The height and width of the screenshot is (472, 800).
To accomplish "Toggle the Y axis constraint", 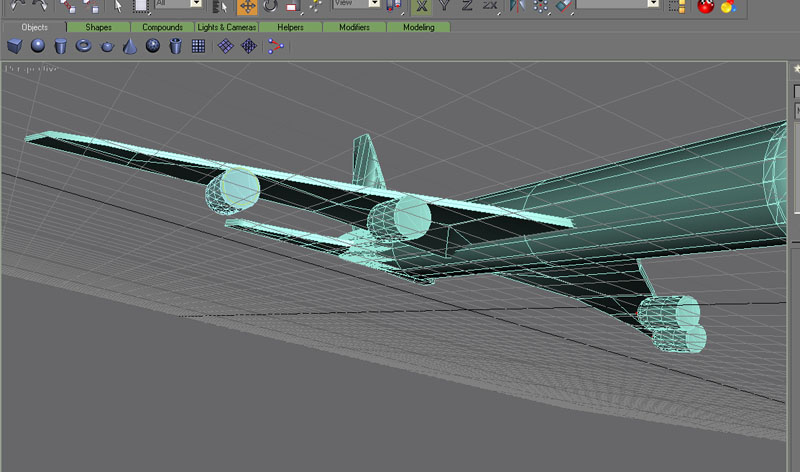I will pos(443,5).
